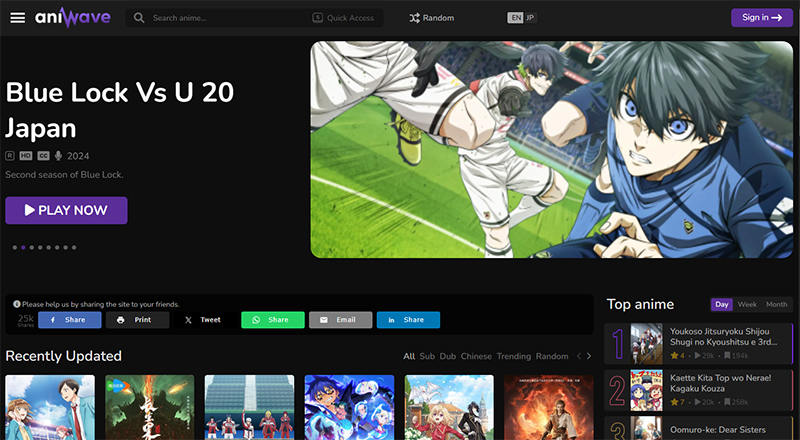Open Youkoso Jitsuryoku Shijou Shugi title

724,337
